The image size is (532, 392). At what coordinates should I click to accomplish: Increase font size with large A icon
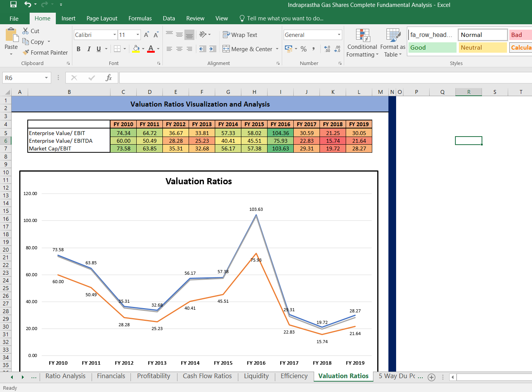(x=146, y=35)
